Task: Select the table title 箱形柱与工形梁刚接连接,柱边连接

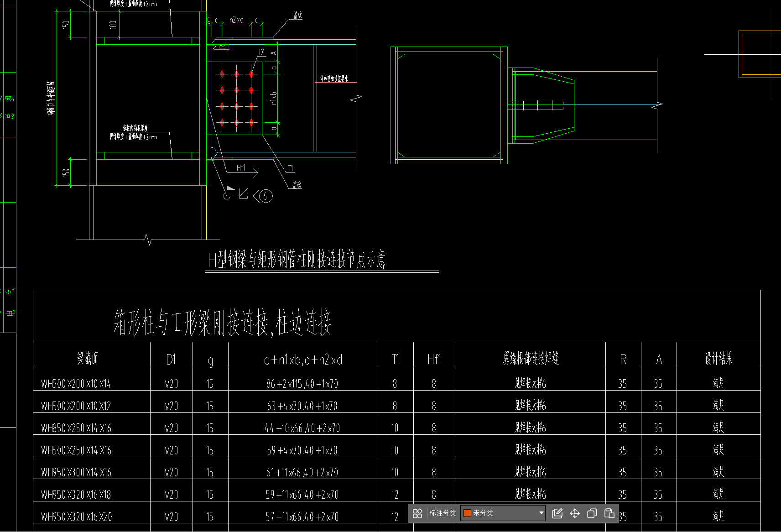Action: pos(222,322)
